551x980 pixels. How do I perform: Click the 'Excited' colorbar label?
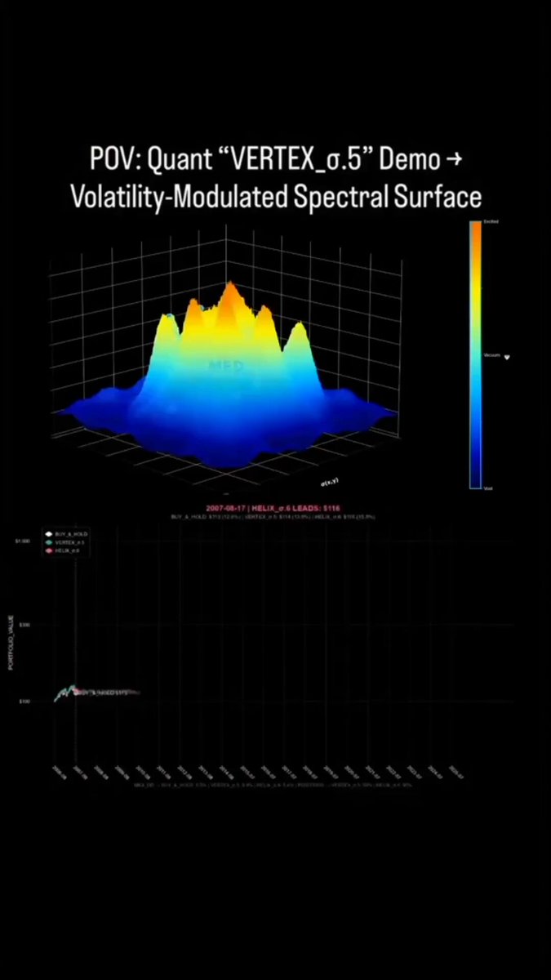pyautogui.click(x=491, y=221)
